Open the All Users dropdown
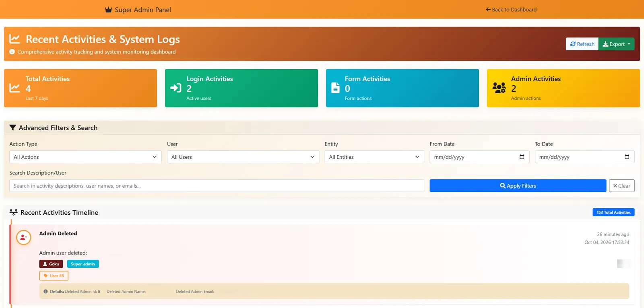This screenshot has height=308, width=644. point(243,157)
